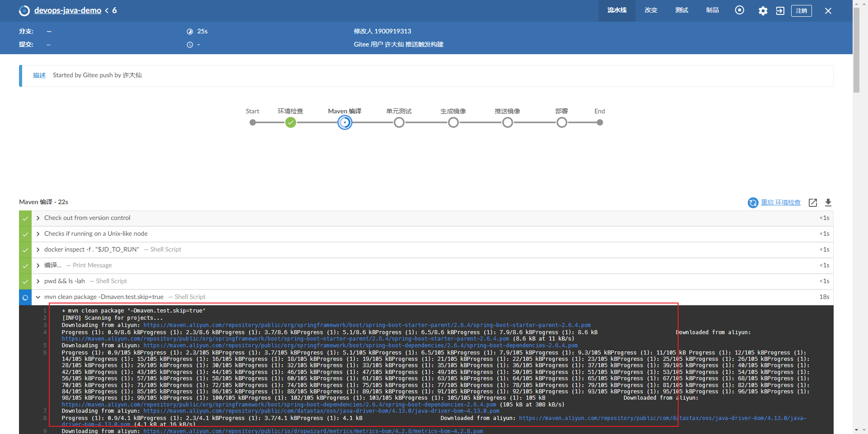
Task: Click the duration clock icon next to 25s
Action: tap(190, 32)
